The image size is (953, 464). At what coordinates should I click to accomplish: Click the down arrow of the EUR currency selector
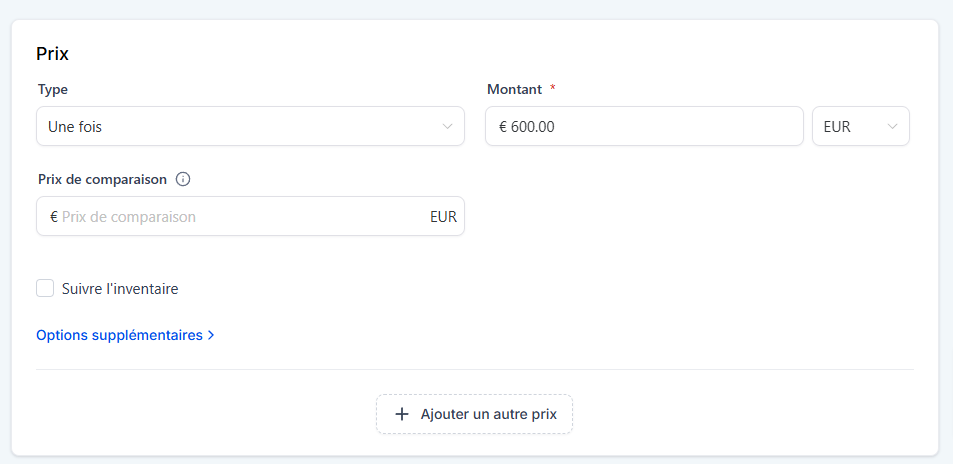click(892, 127)
